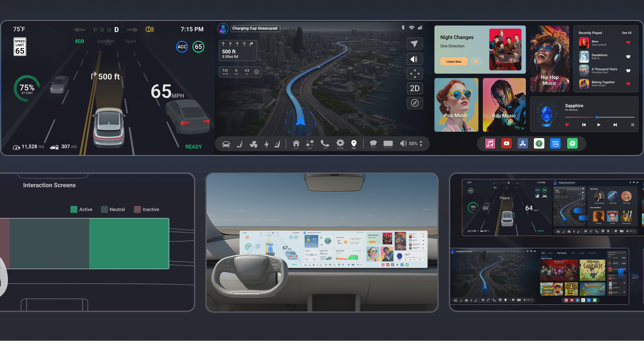
Task: Seek on the Sapphire playback progress slider
Action: [599, 117]
